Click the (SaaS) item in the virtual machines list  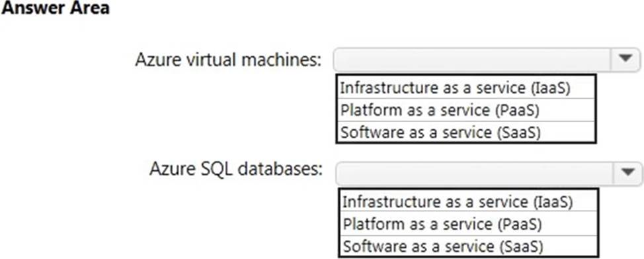[465, 132]
